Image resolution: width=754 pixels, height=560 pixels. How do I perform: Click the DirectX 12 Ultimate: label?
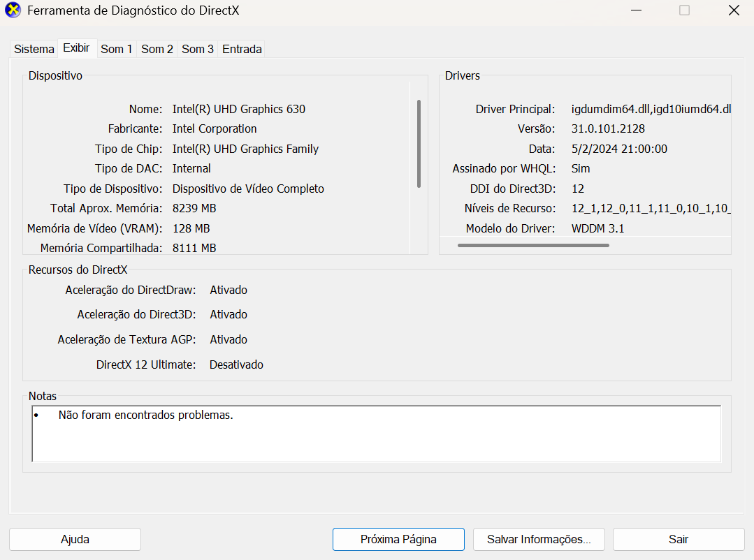[x=146, y=365]
